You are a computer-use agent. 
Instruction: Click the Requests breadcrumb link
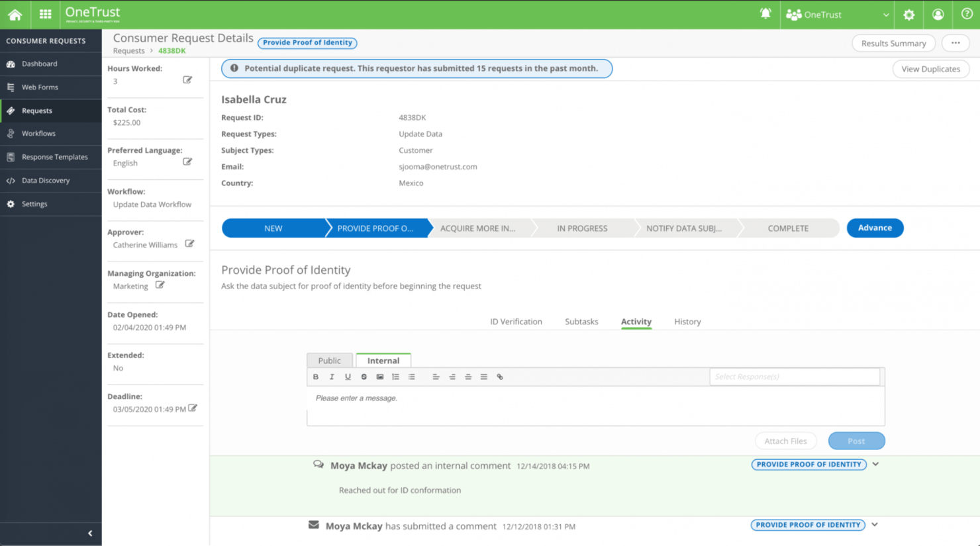click(128, 50)
